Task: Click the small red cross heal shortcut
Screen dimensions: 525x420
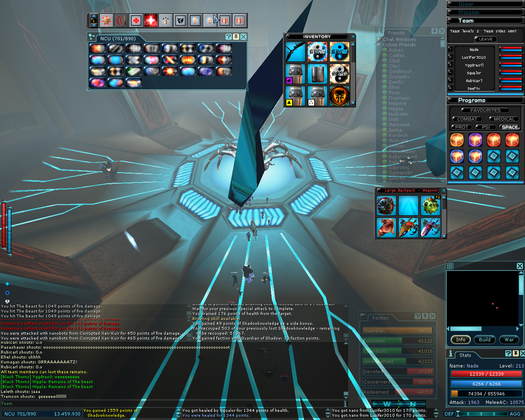Action: coord(136,20)
